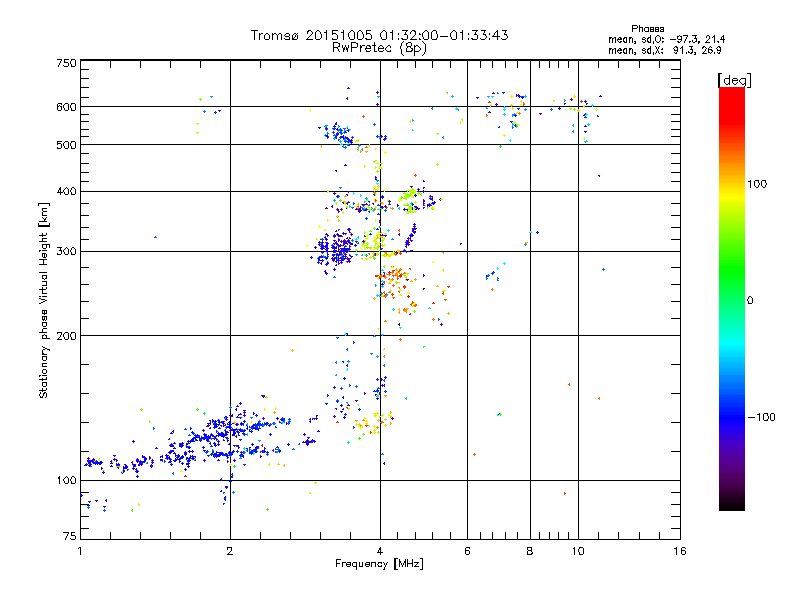This screenshot has width=800, height=600.
Task: Click colorbar tick label '100'
Action: coord(757,184)
